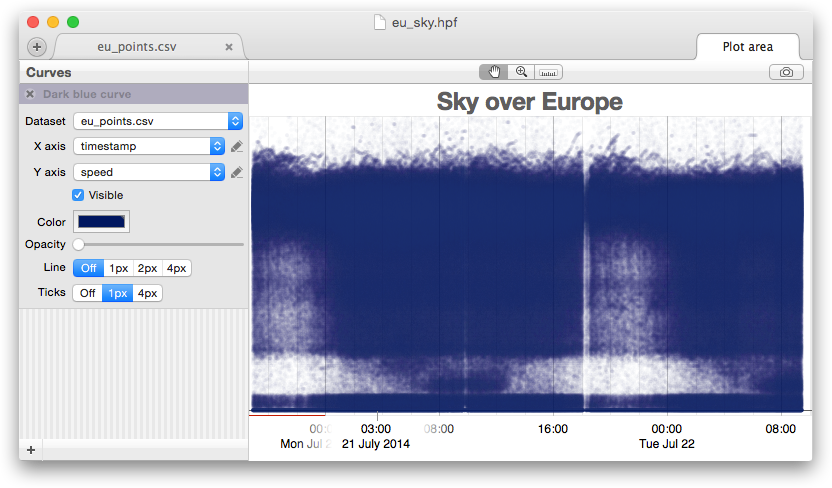832x488 pixels.
Task: Open the Y axis speed dropdown
Action: tap(149, 172)
